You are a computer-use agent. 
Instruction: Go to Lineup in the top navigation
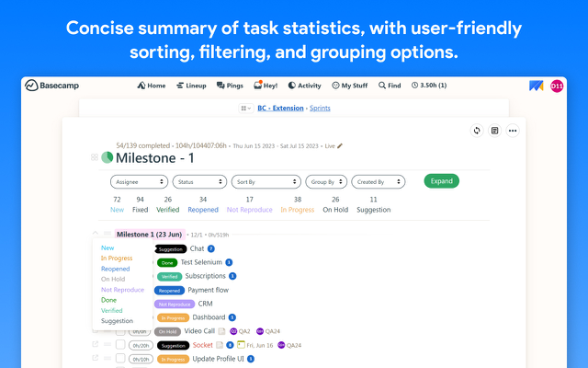coord(191,86)
